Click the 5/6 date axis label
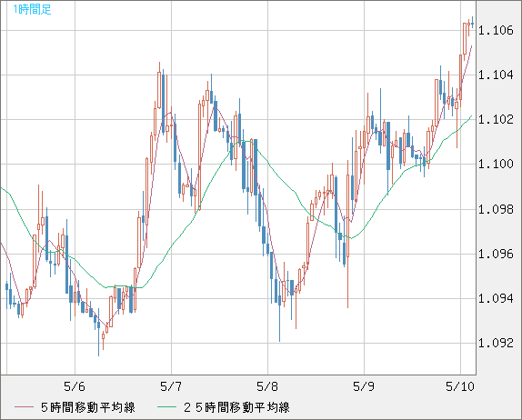Screen dimensions: 522x420 click(75, 386)
